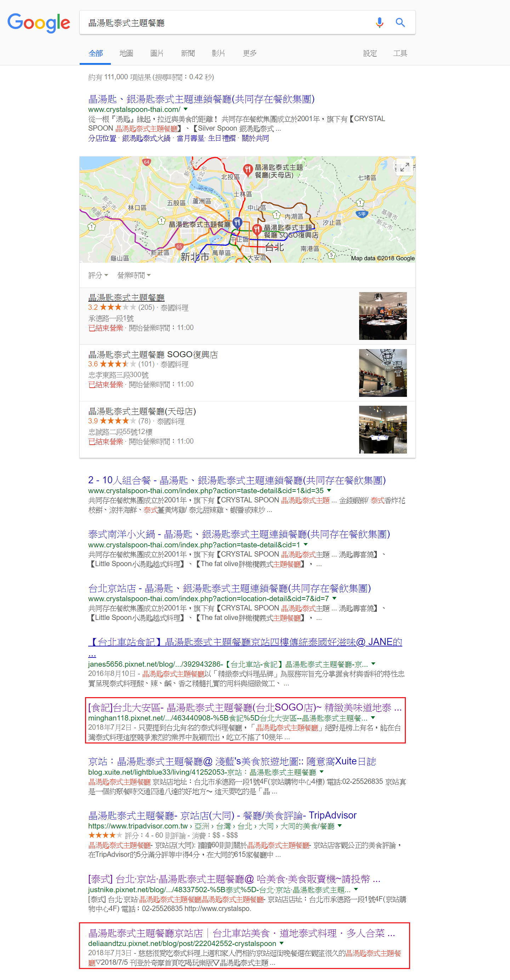This screenshot has width=510, height=980.
Task: Expand arrow beside taste-detail&cid=1 URL
Action: tap(305, 545)
